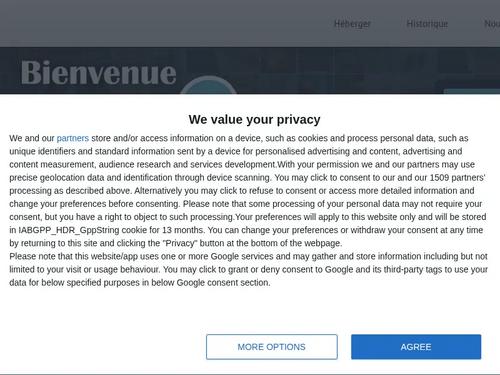
Task: Click the IABGPP_HDR_GppString cookie name
Action: [69, 230]
